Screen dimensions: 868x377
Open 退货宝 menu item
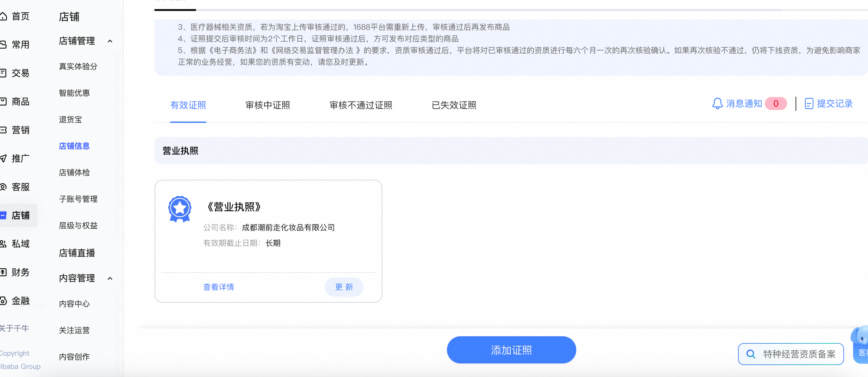(71, 119)
